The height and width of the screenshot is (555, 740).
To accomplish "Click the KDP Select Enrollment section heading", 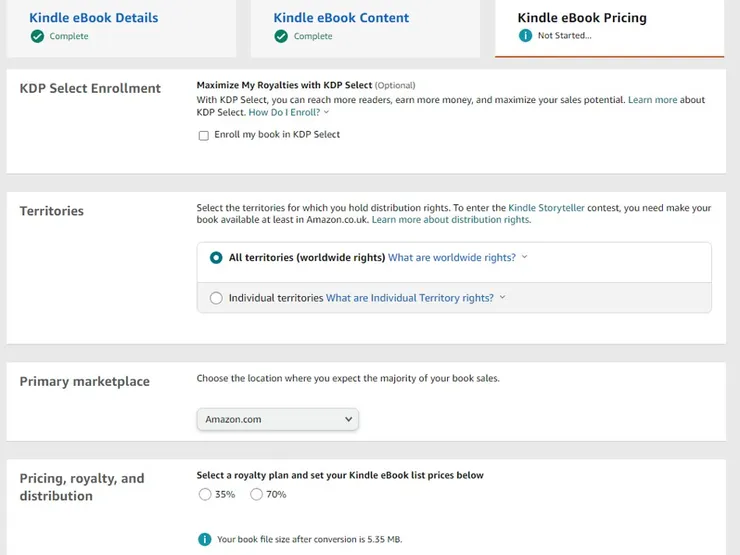I will pyautogui.click(x=90, y=88).
